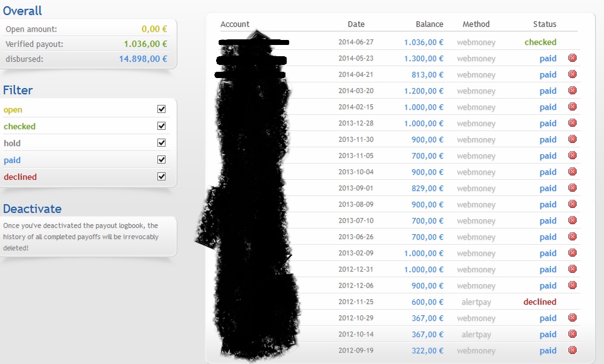Click the declined filter label
The image size is (604, 364).
(x=20, y=177)
